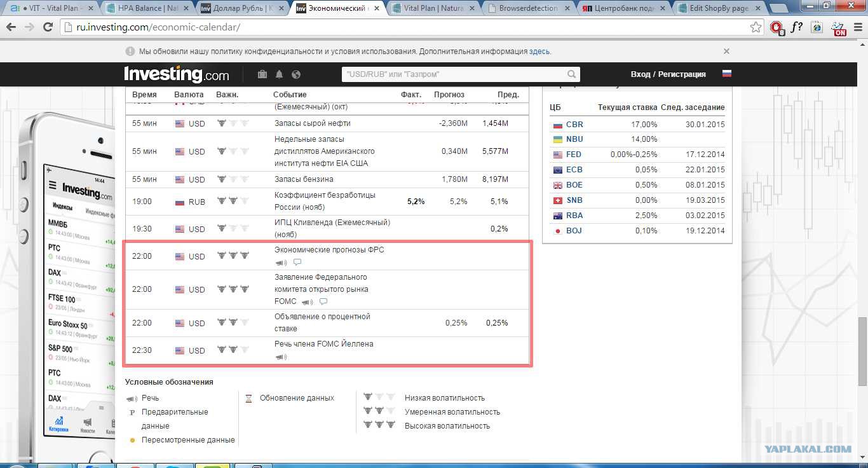The image size is (868, 468).
Task: Click the CBR rate value 17,00%
Action: coord(644,125)
